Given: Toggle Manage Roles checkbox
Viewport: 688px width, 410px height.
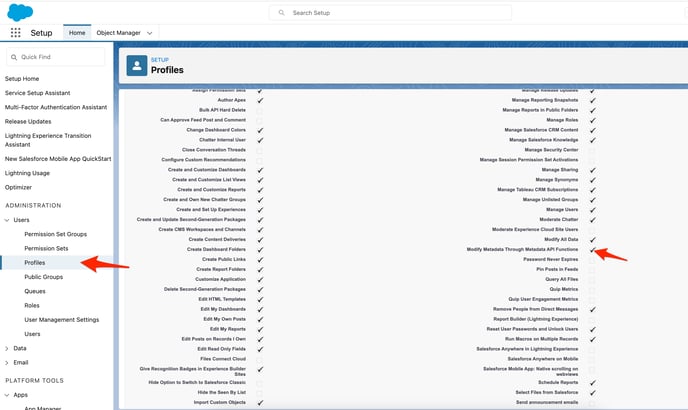Looking at the screenshot, I should (592, 120).
